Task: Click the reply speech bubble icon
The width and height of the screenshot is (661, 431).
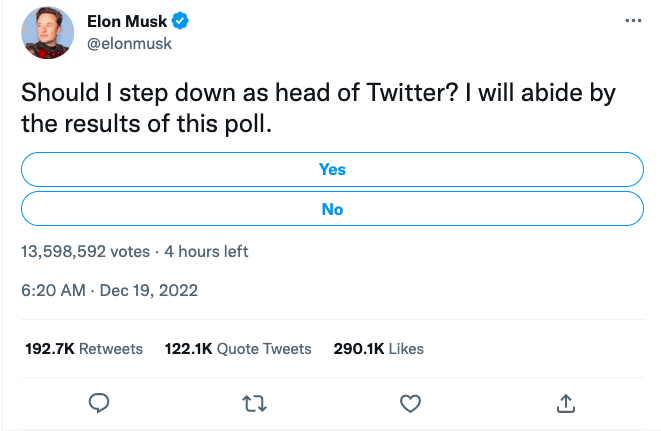Action: click(x=98, y=402)
